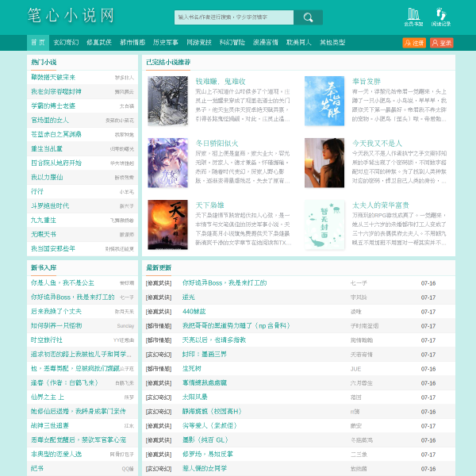Viewport: 476px width, 476px height.
Task: Open the title link 奉旨发胖
Action: (366, 82)
